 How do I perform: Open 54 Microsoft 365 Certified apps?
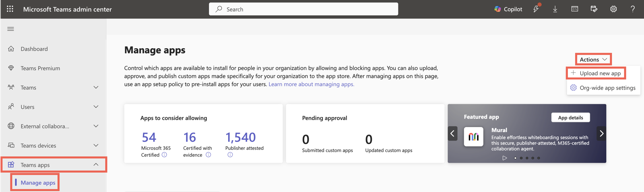tap(149, 137)
